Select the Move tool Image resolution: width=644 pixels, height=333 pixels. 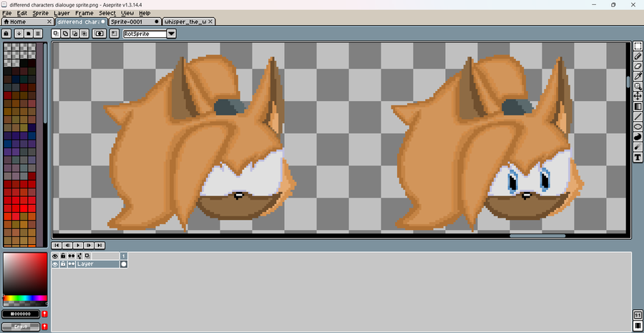pos(638,96)
